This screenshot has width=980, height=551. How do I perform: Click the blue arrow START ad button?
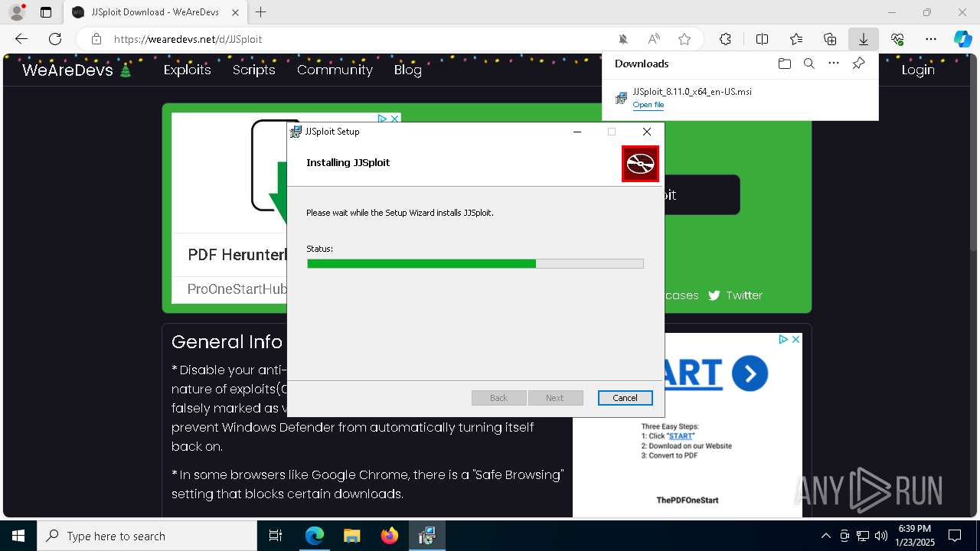click(750, 373)
